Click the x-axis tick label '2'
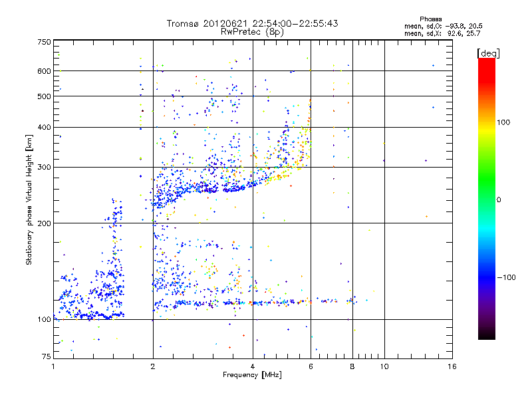 (153, 366)
